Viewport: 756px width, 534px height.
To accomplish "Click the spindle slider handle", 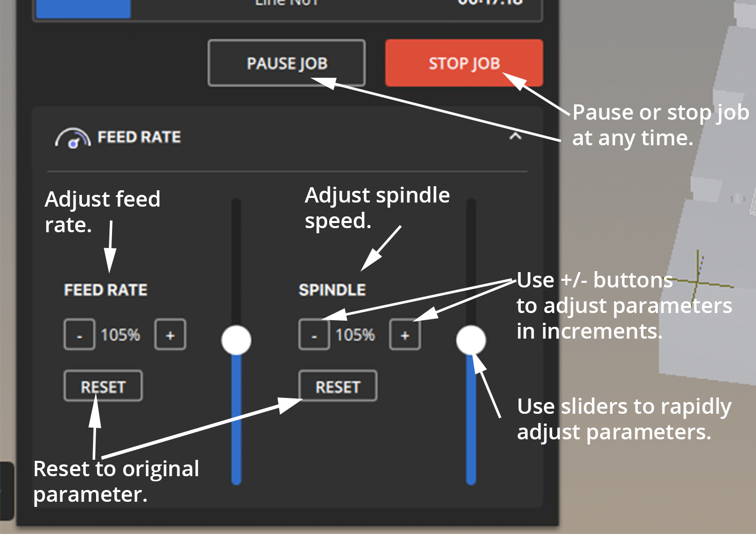I will tap(471, 340).
